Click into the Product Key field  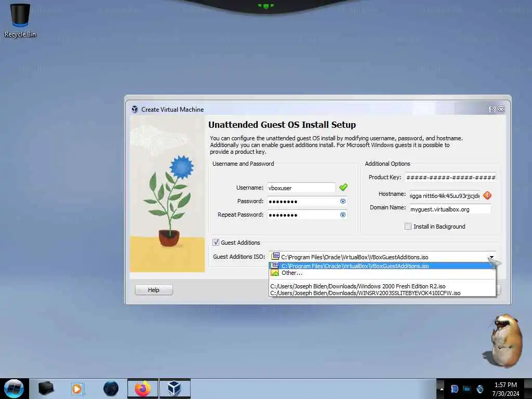(450, 178)
